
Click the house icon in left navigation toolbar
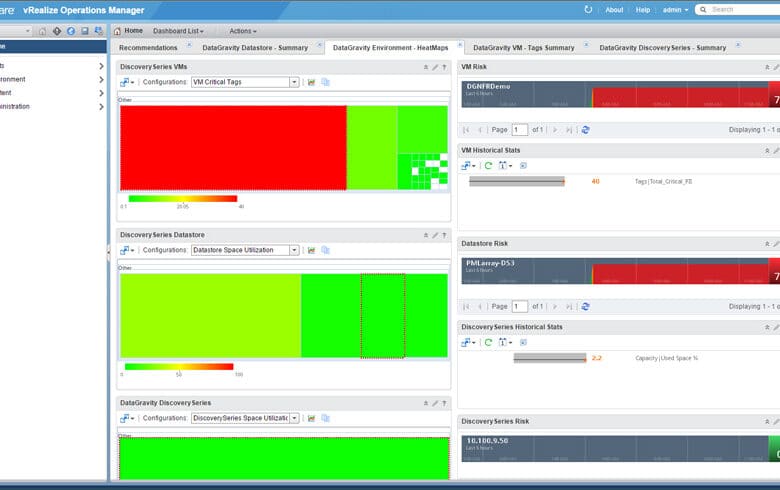pos(43,31)
